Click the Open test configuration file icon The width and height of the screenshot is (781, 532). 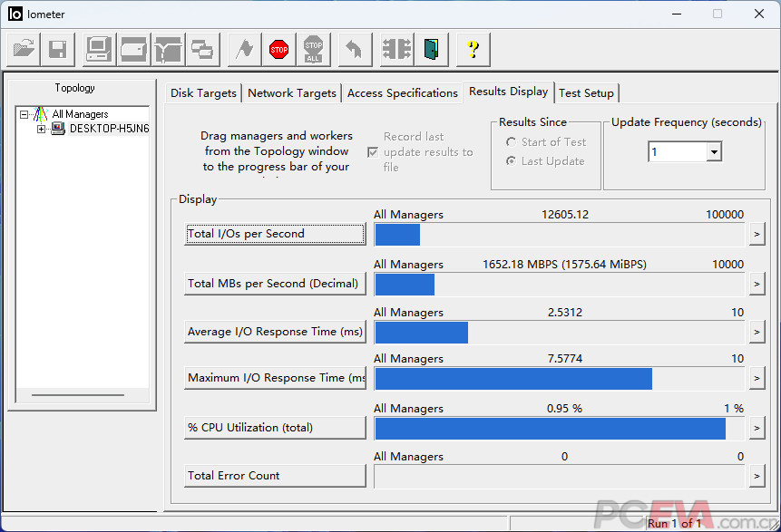(24, 49)
